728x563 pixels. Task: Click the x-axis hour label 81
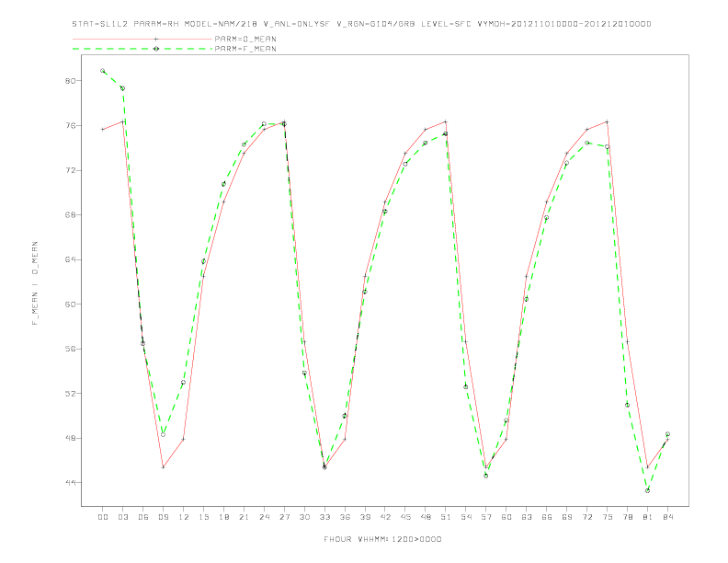(x=648, y=517)
